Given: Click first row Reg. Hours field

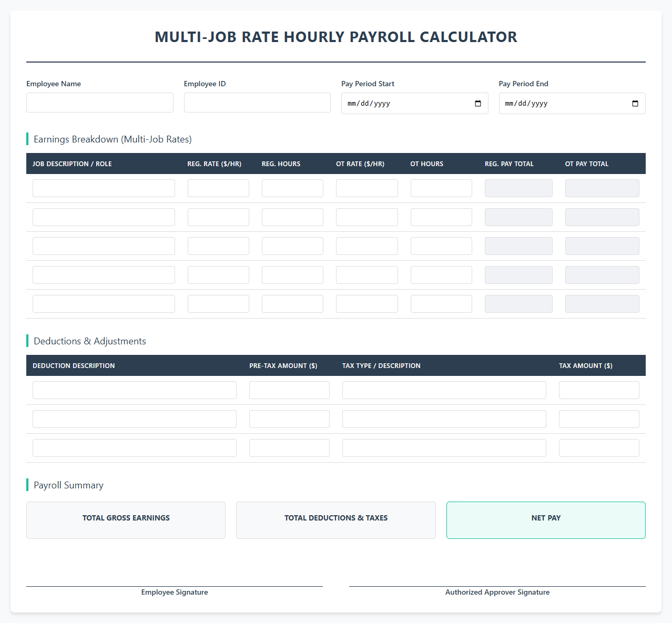Looking at the screenshot, I should point(292,188).
